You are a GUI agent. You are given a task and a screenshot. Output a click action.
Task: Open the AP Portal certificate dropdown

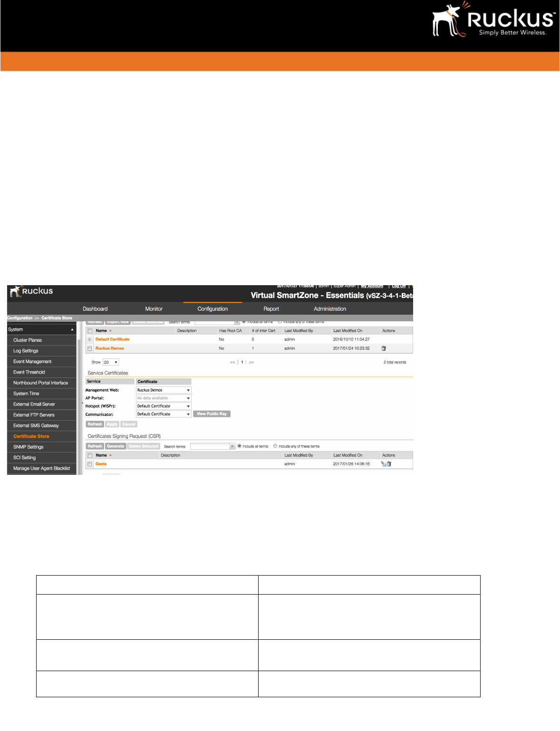pos(164,398)
